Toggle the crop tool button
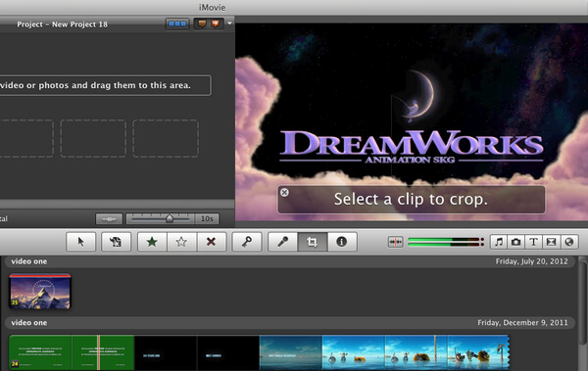The image size is (588, 371). click(x=312, y=242)
